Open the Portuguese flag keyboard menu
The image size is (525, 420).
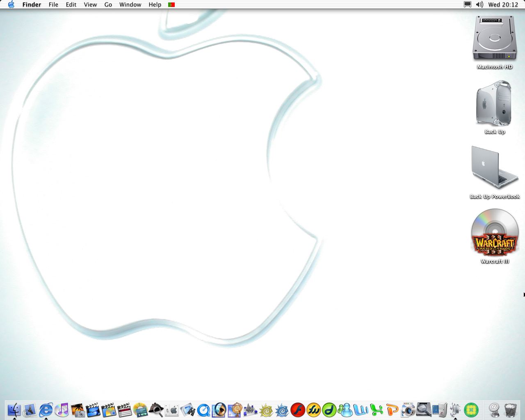coord(171,5)
